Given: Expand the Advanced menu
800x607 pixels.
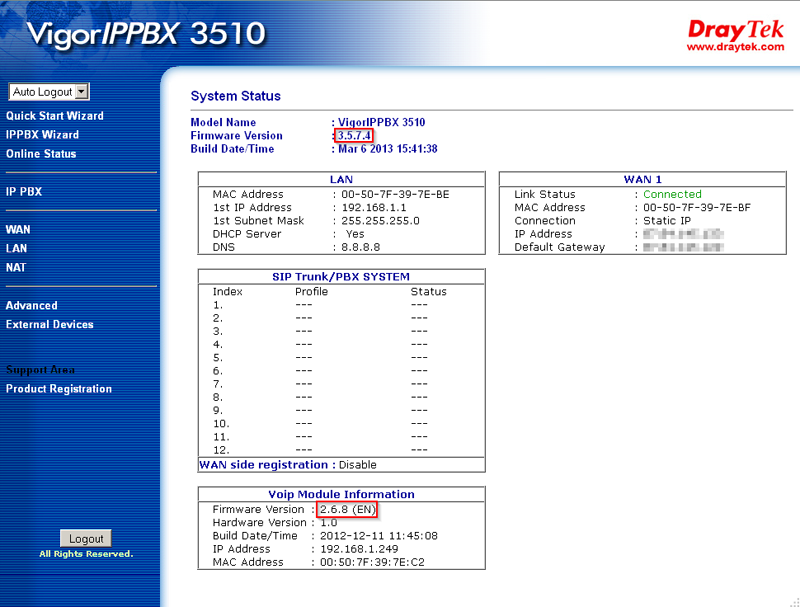Looking at the screenshot, I should coord(32,306).
